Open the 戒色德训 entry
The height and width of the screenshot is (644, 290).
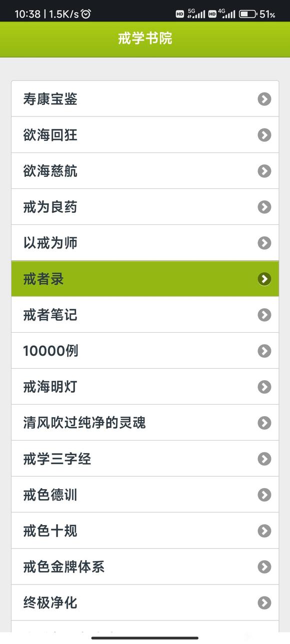click(x=145, y=495)
